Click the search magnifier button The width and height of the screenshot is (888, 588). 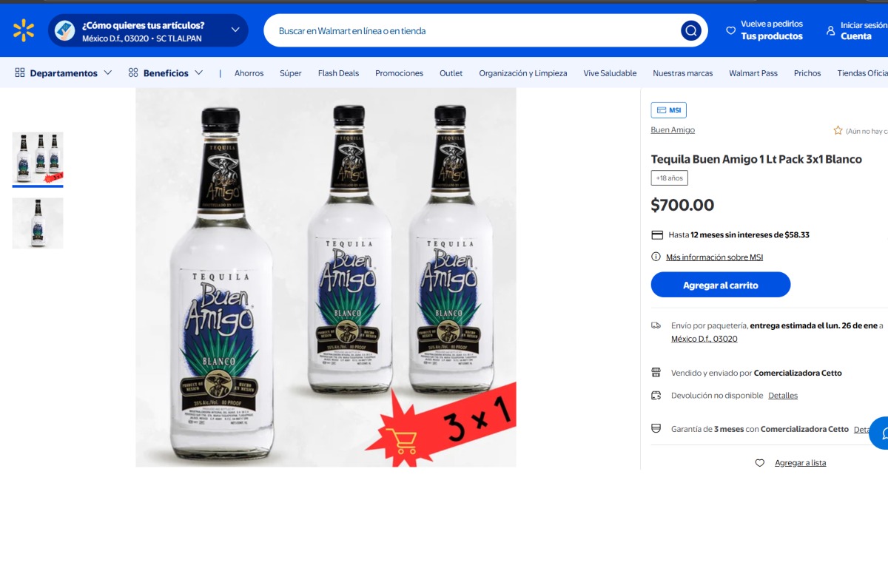690,31
